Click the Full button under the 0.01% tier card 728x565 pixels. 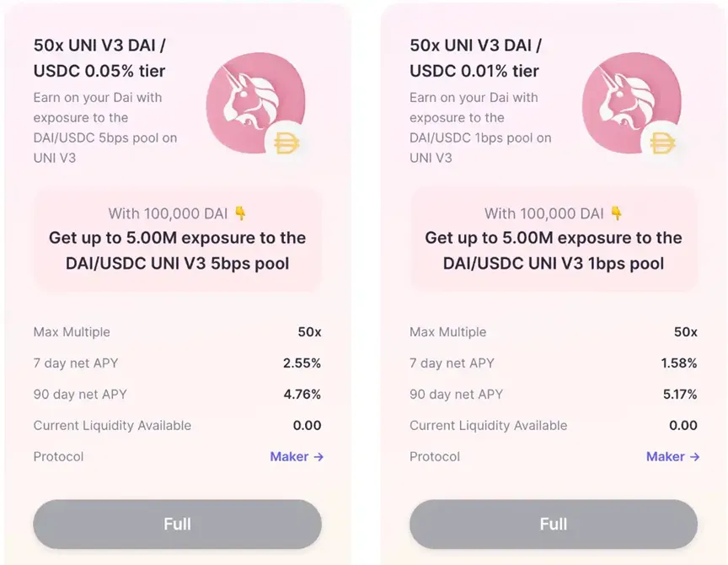coord(554,525)
